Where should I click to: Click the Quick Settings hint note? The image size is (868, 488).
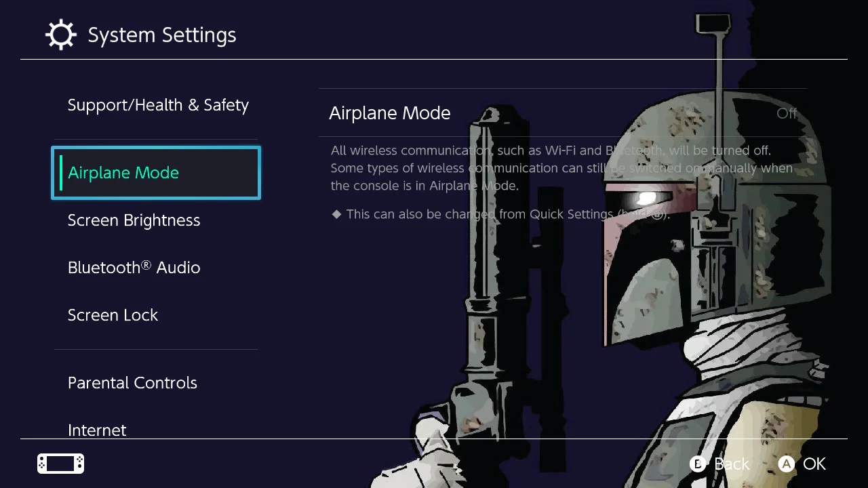501,214
